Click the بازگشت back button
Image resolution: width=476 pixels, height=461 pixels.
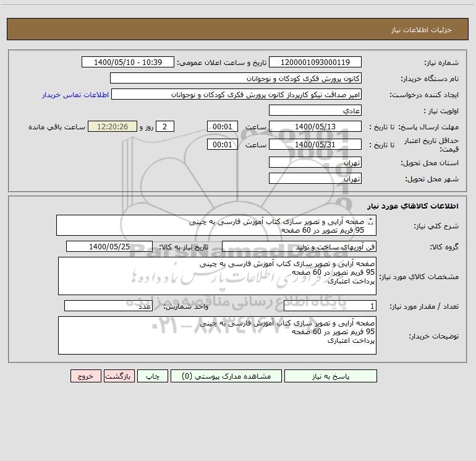click(119, 376)
